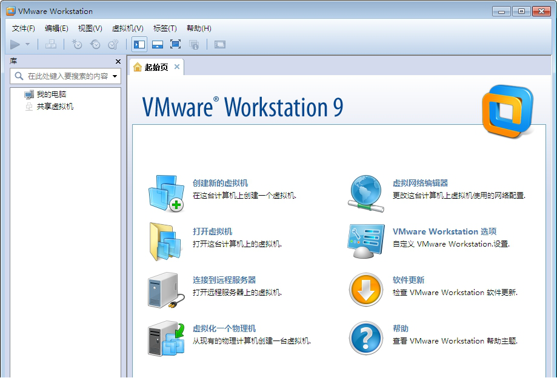The height and width of the screenshot is (392, 557).
Task: Click the 连接到远程服务器 link
Action: click(224, 280)
